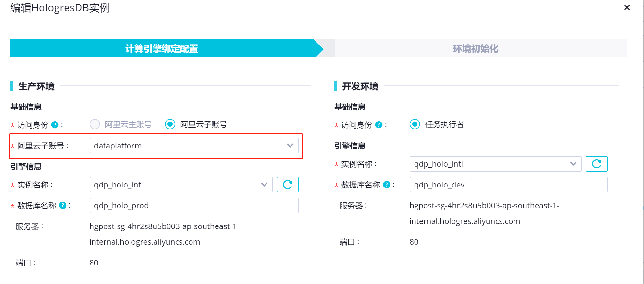644x284 pixels.
Task: Select the 任务执行者 radio button
Action: 415,124
